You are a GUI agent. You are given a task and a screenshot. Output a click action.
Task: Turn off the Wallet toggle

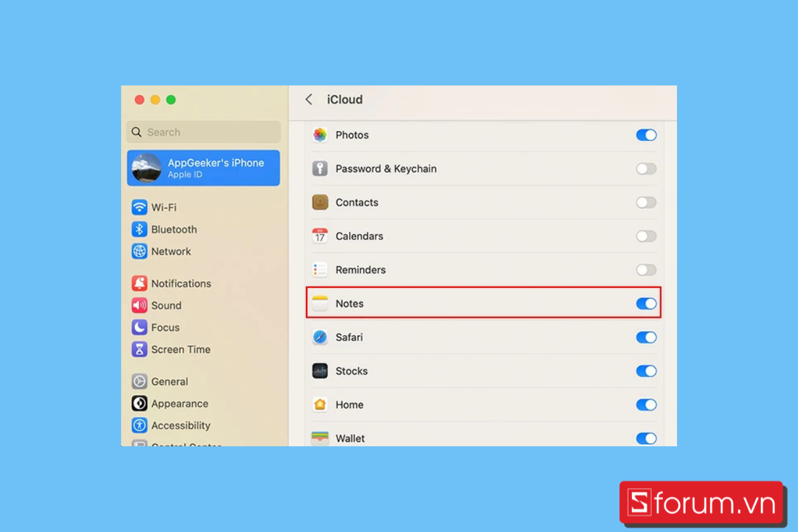(x=646, y=438)
